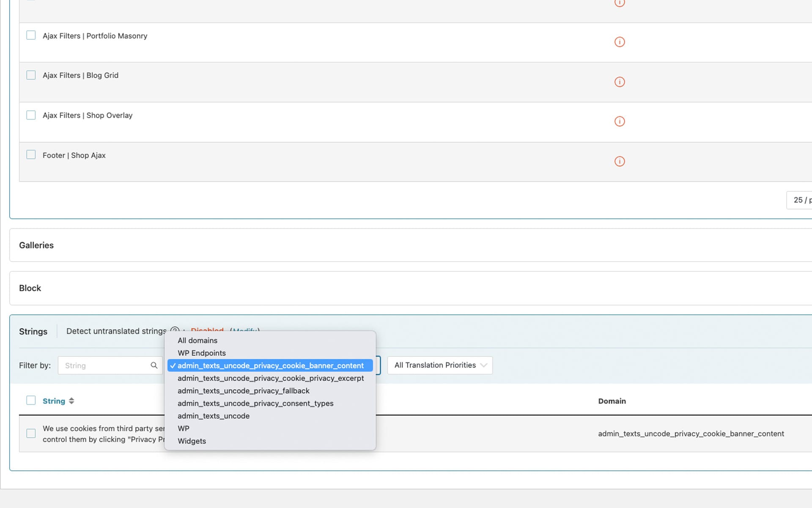Check Ajax Filters Portfolio Masonry checkbox
This screenshot has width=812, height=508.
click(31, 35)
